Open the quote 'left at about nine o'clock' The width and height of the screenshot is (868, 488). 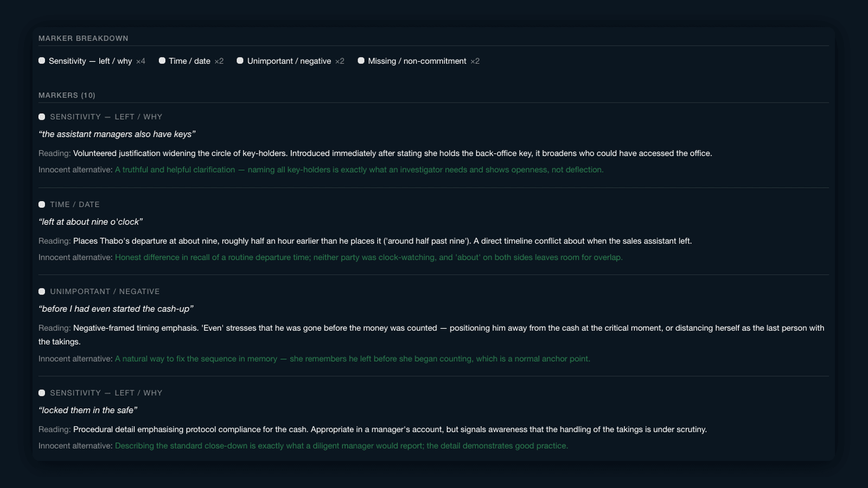pos(91,222)
